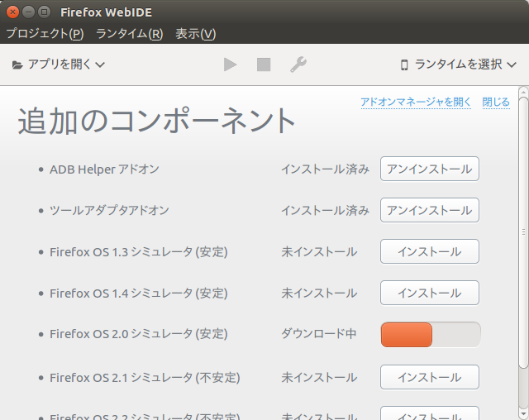Click the Stop app square icon

tap(264, 64)
